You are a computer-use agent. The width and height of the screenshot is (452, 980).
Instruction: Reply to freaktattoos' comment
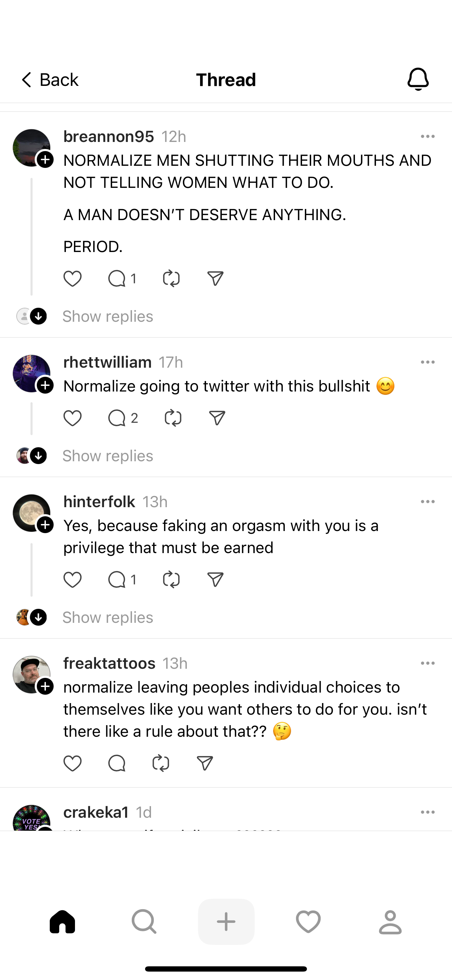click(x=117, y=763)
